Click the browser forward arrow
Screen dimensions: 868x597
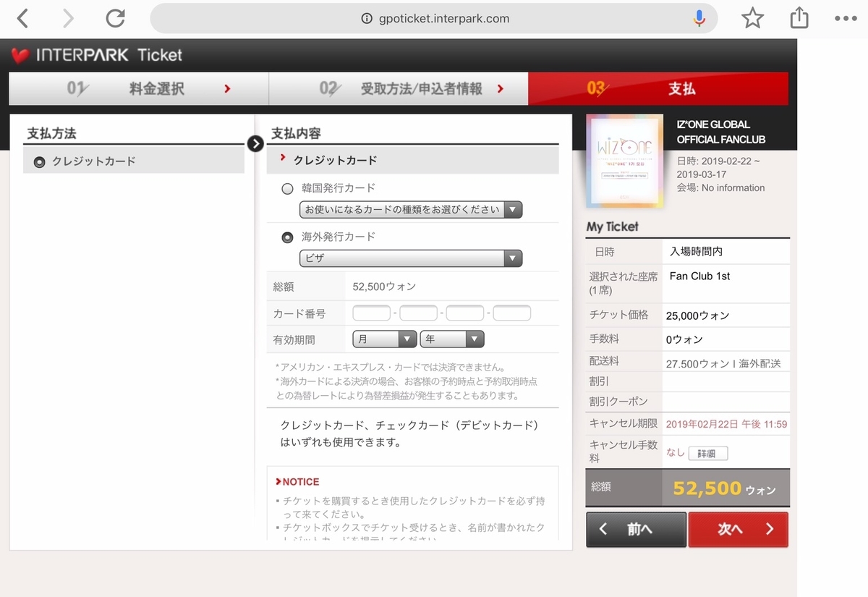(68, 18)
